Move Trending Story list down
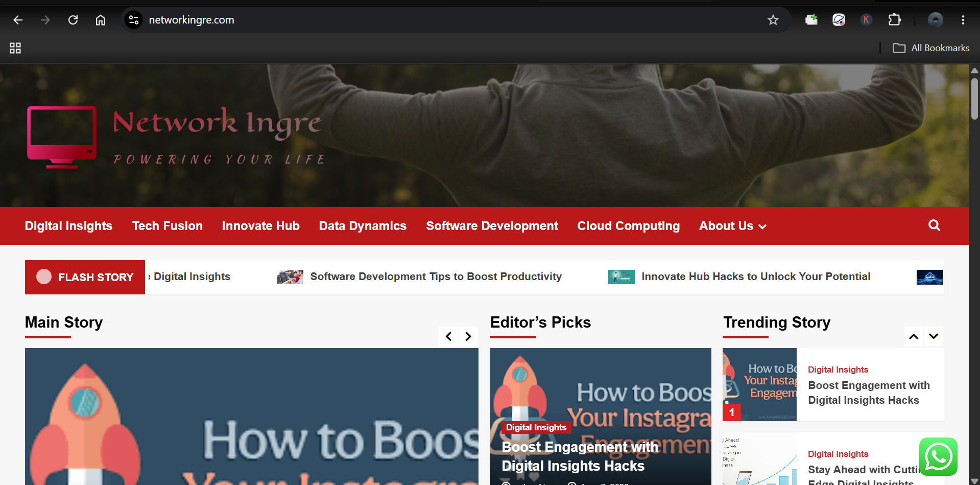Screen dimensions: 980x485 coord(934,336)
